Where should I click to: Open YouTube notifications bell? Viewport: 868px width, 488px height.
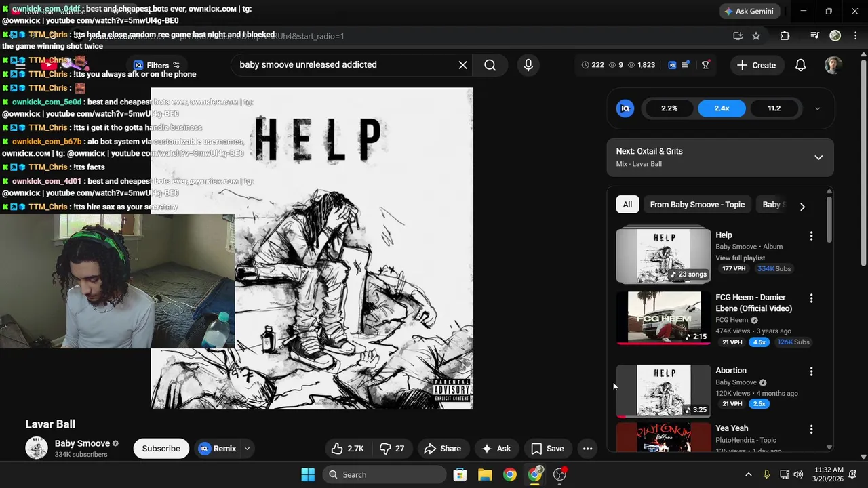(801, 65)
